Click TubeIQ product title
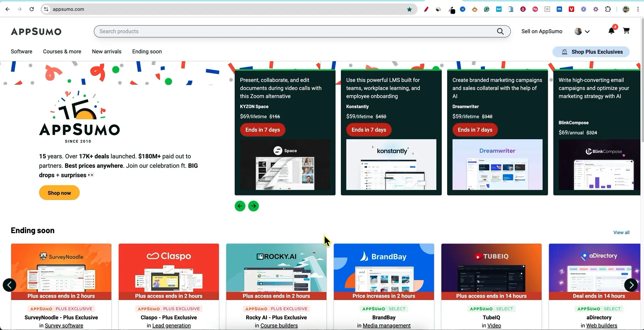 491,318
